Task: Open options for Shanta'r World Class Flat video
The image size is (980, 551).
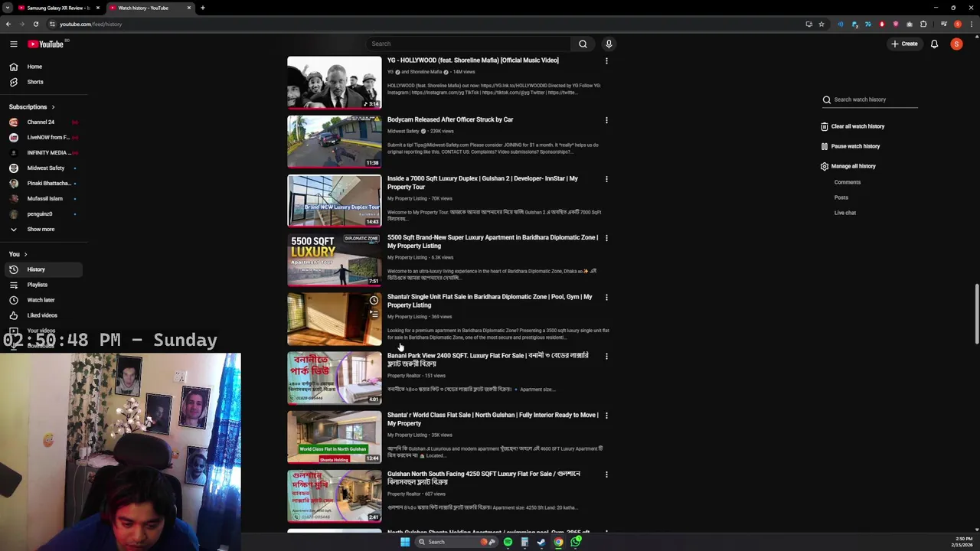Action: pyautogui.click(x=606, y=416)
